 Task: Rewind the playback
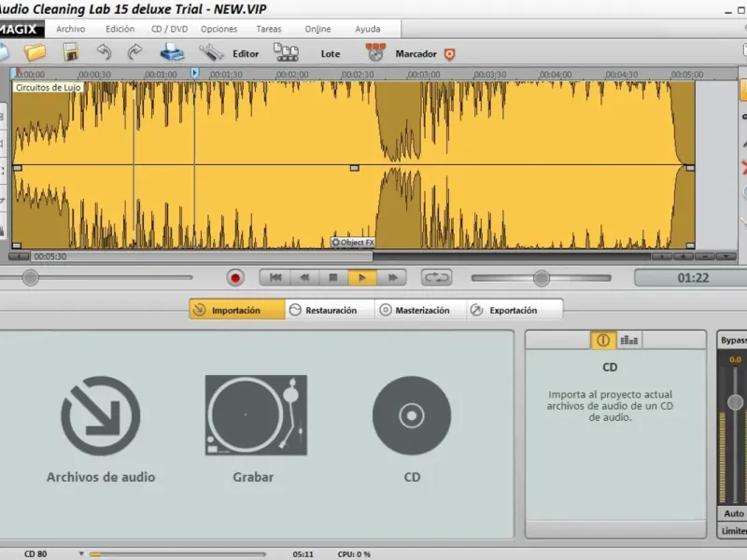tap(304, 277)
